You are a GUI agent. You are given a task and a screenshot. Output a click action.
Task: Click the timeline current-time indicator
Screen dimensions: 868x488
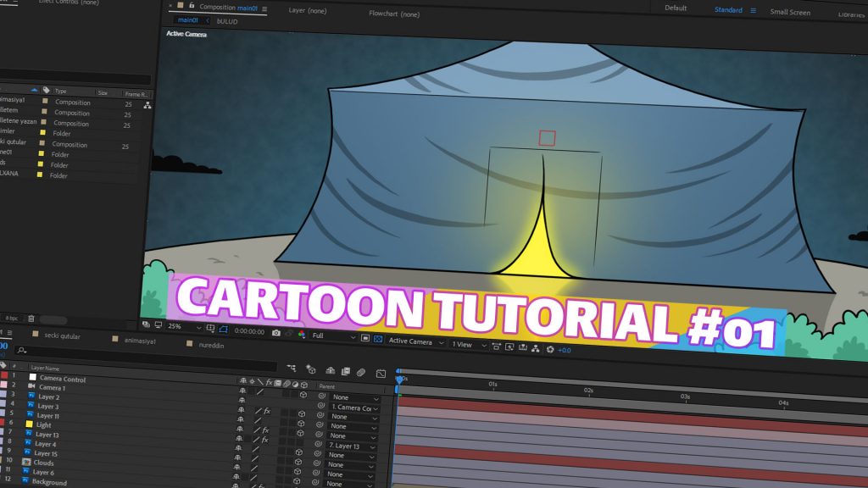[x=400, y=380]
